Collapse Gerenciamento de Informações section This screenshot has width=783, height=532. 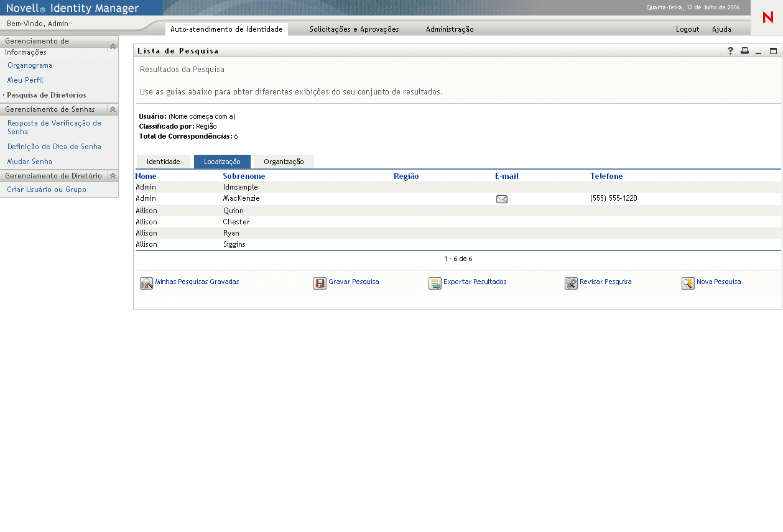coord(113,47)
